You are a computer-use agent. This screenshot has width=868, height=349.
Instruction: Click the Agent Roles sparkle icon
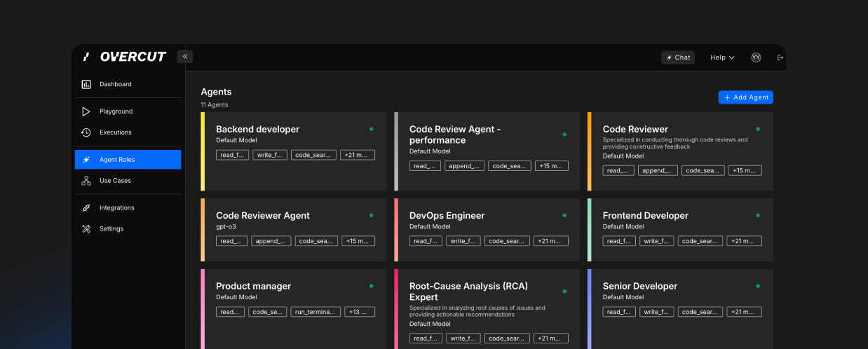(86, 160)
